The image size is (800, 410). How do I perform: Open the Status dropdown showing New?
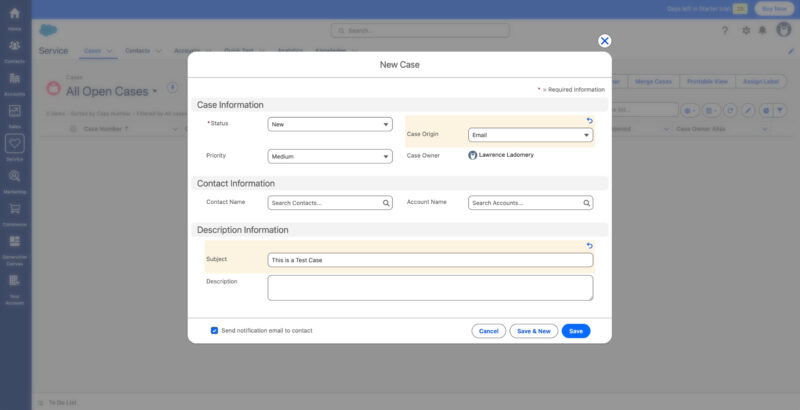330,124
